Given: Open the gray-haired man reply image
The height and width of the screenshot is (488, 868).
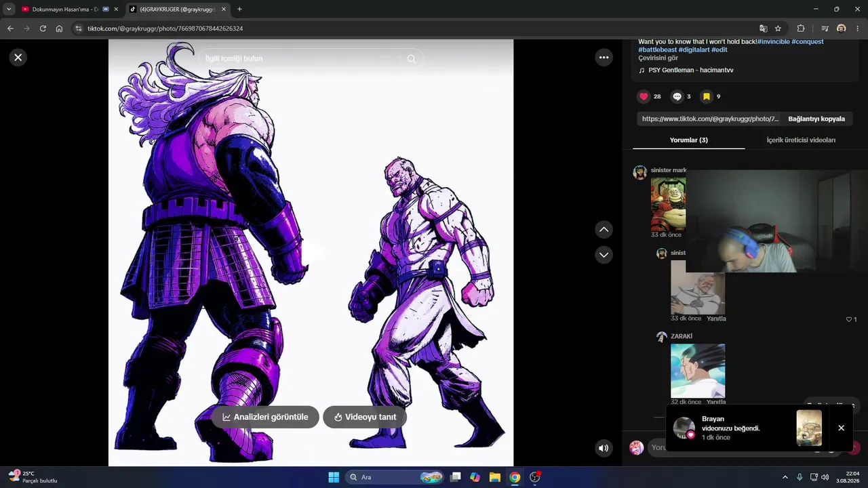Looking at the screenshot, I should (x=698, y=288).
